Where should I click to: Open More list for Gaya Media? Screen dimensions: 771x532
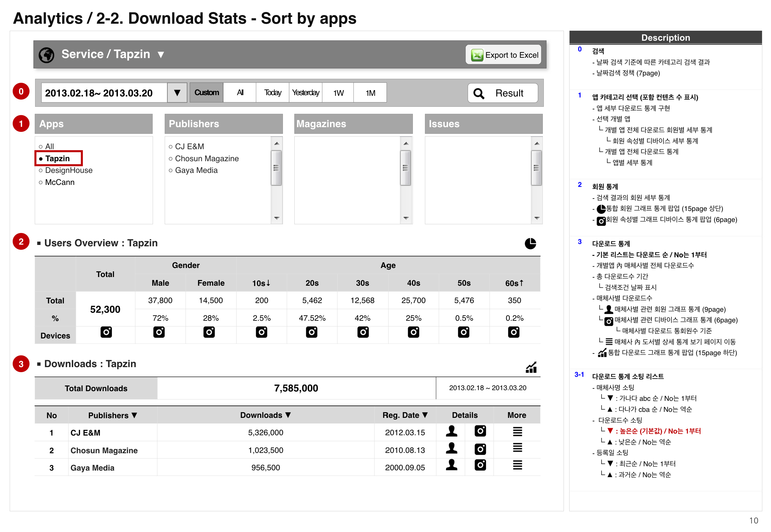517,465
